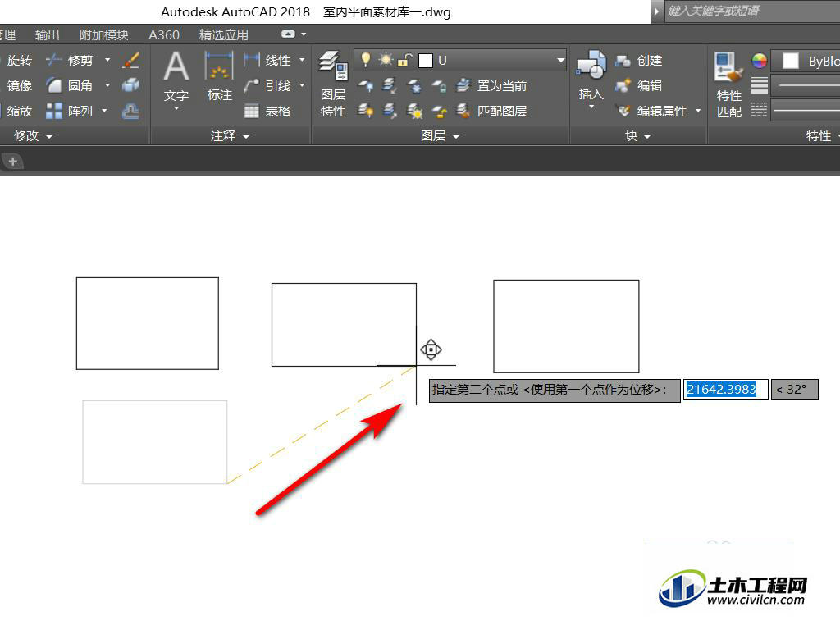Image resolution: width=840 pixels, height=630 pixels.
Task: Click the keyword search input field
Action: pos(752,11)
